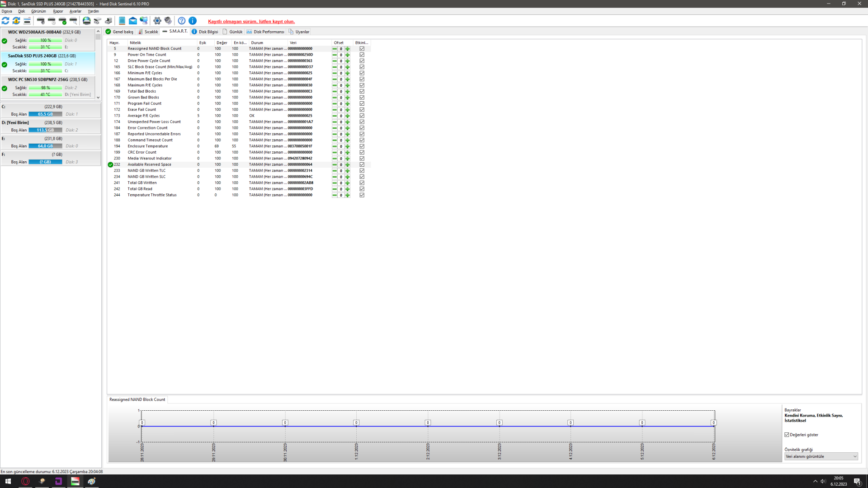Open the settings gear toolbar icon
The image size is (868, 488).
(x=157, y=21)
